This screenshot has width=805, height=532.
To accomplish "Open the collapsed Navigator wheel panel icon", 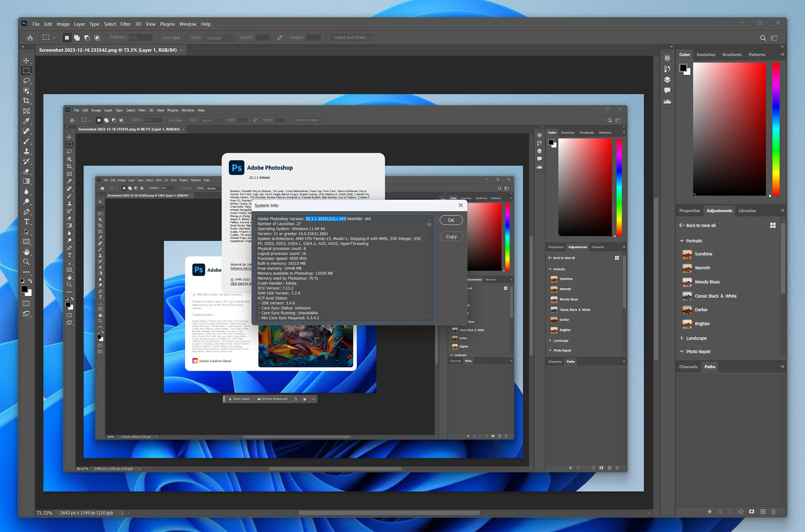I will (667, 58).
